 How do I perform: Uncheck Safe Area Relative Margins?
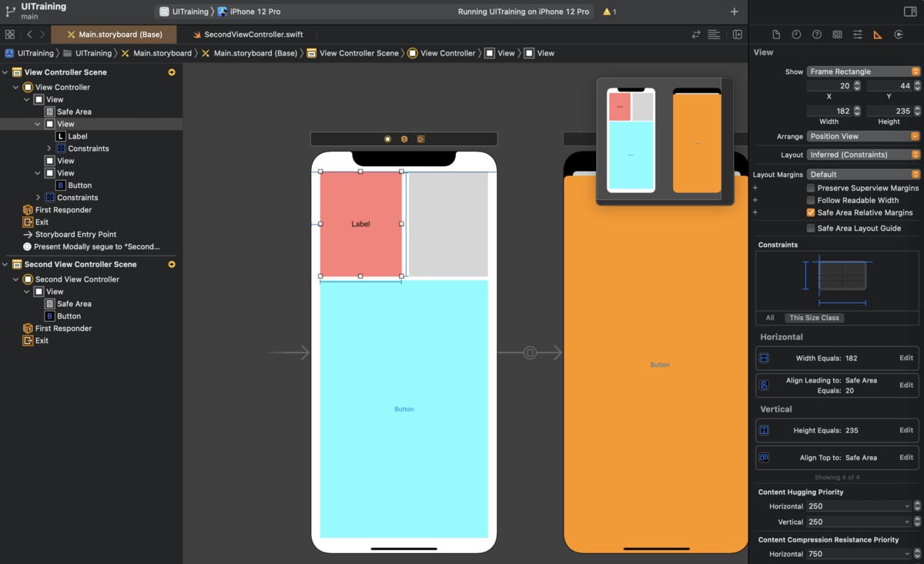[811, 212]
